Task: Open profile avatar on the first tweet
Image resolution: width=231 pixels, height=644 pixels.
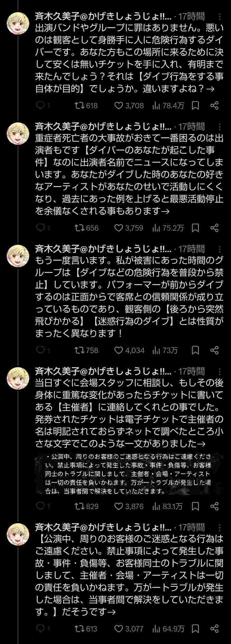Action: (x=18, y=23)
